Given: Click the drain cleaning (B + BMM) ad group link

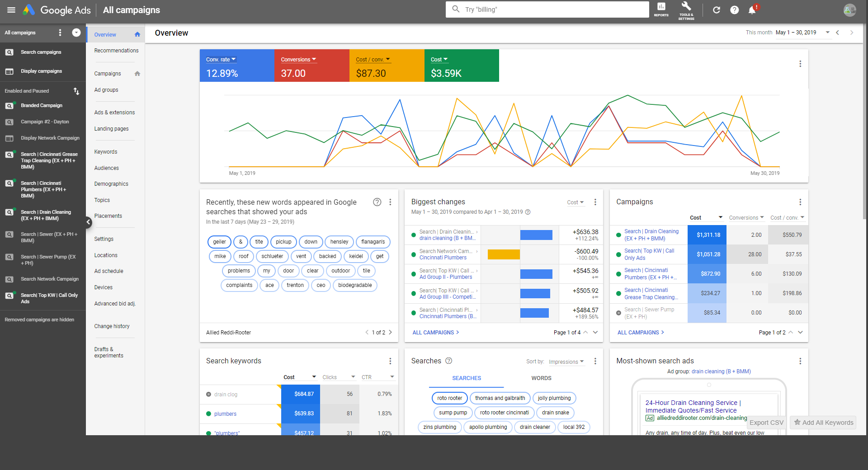Looking at the screenshot, I should 721,371.
